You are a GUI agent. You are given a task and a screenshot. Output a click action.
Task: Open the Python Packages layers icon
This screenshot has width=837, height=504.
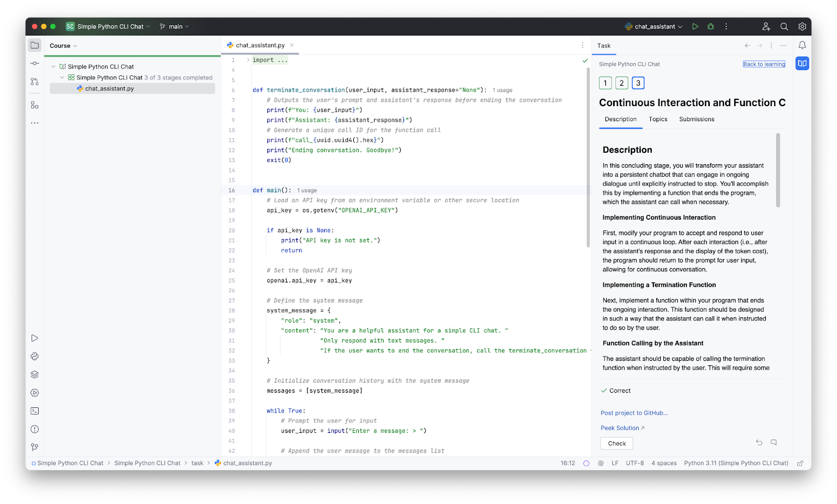pyautogui.click(x=35, y=374)
